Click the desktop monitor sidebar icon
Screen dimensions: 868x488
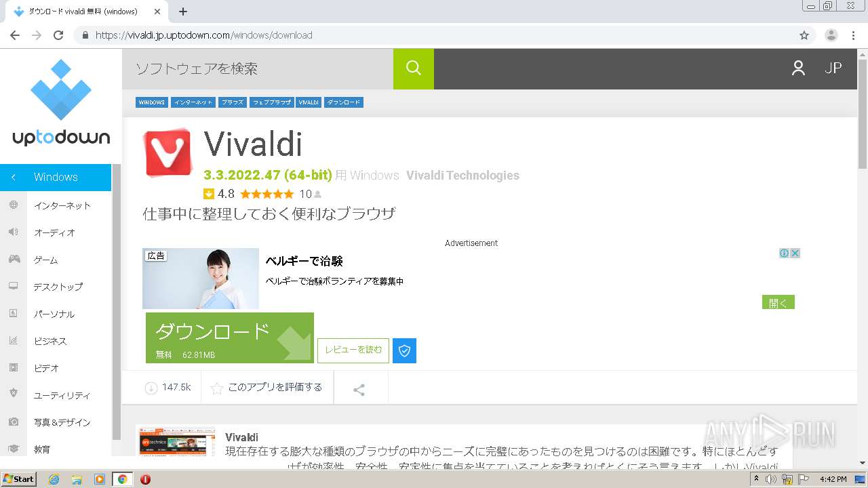click(x=14, y=286)
